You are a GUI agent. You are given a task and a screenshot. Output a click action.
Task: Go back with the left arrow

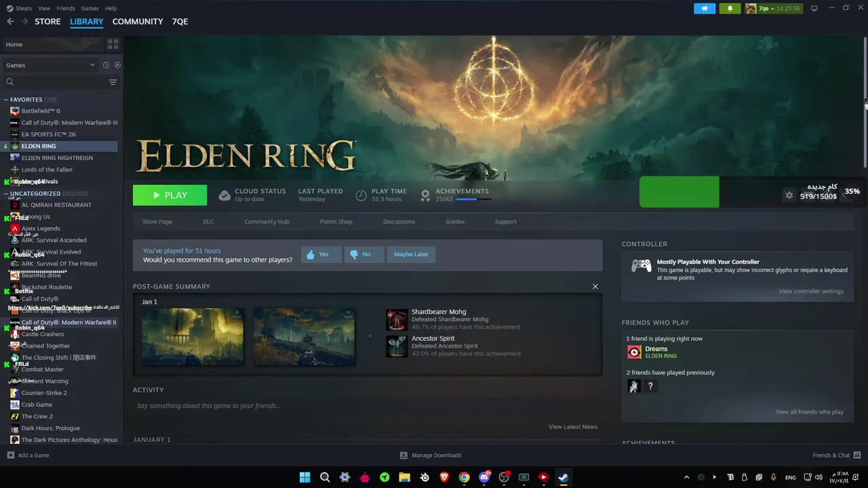point(10,22)
